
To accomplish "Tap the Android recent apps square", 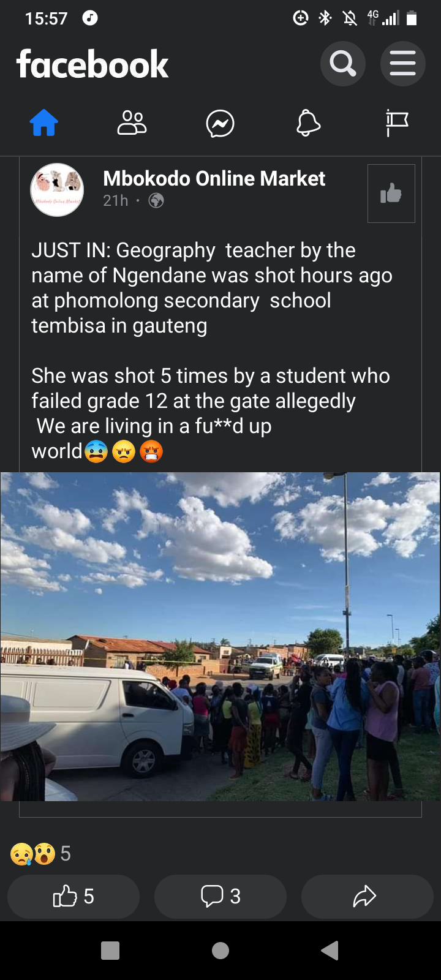I will (x=110, y=951).
